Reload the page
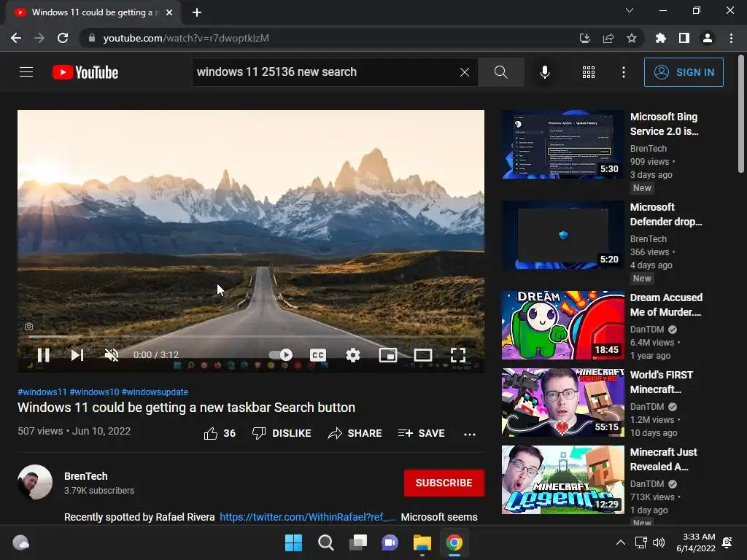This screenshot has width=747, height=560. [63, 38]
